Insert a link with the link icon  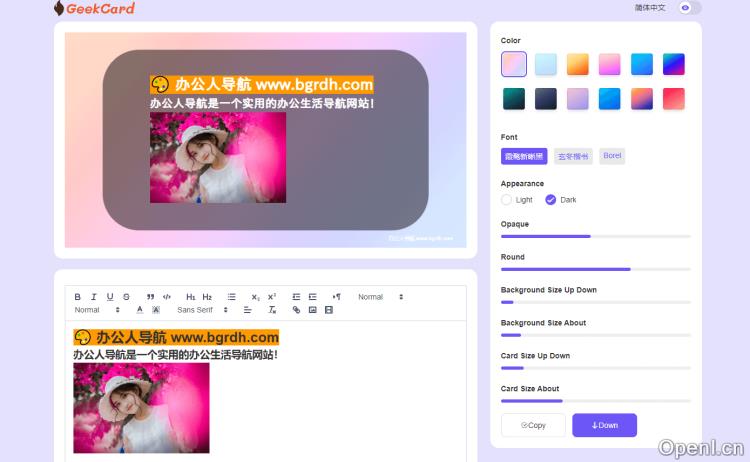(296, 310)
